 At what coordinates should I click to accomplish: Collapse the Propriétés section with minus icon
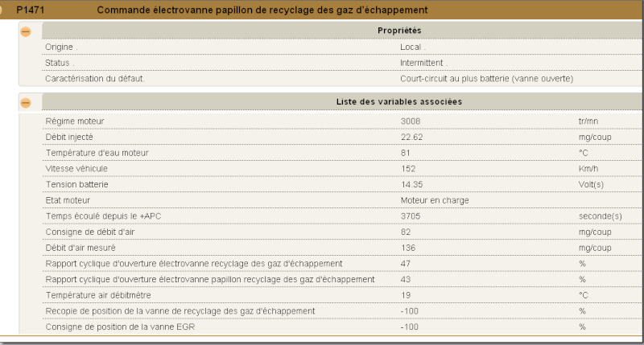point(26,31)
